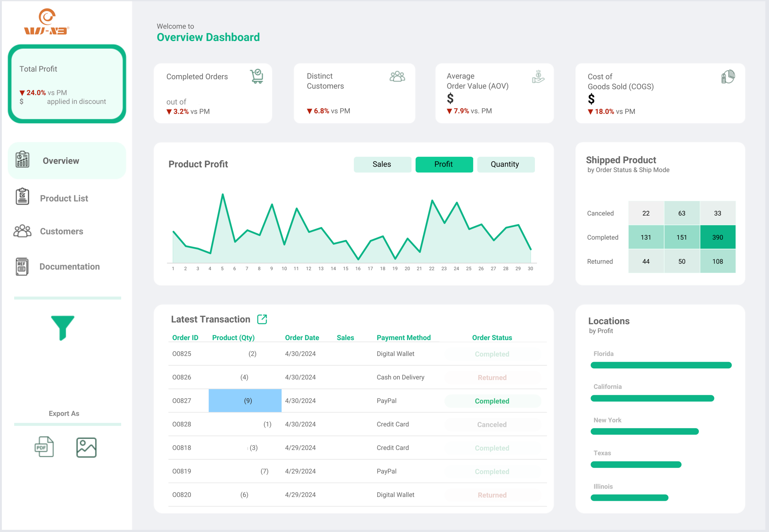Click the company logo in the sidebar
Viewport: 769px width, 532px height.
(x=47, y=22)
